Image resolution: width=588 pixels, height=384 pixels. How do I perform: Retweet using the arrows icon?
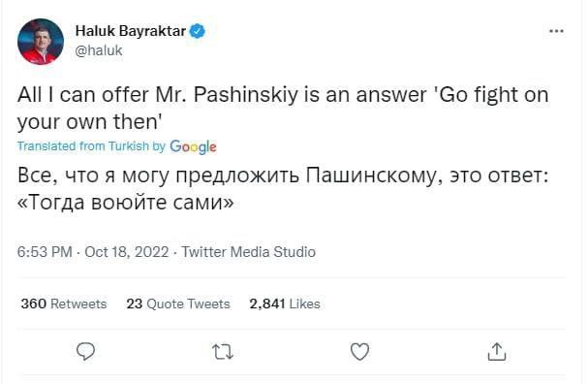[x=223, y=352]
